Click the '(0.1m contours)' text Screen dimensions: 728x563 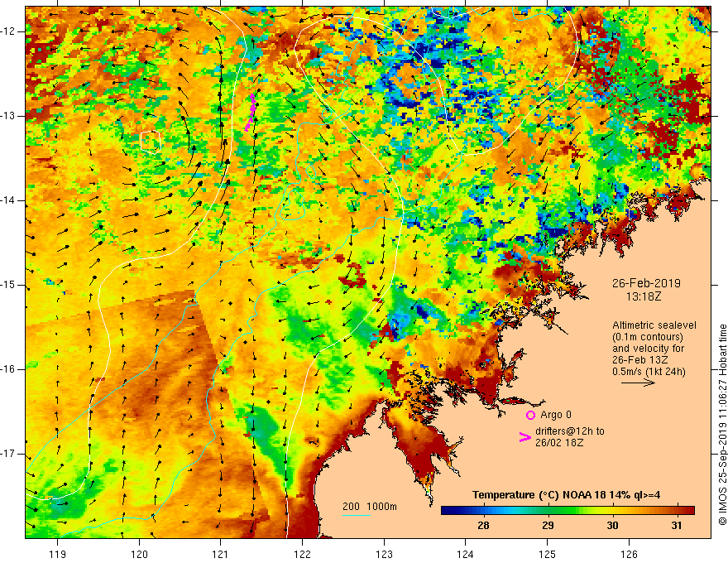648,337
